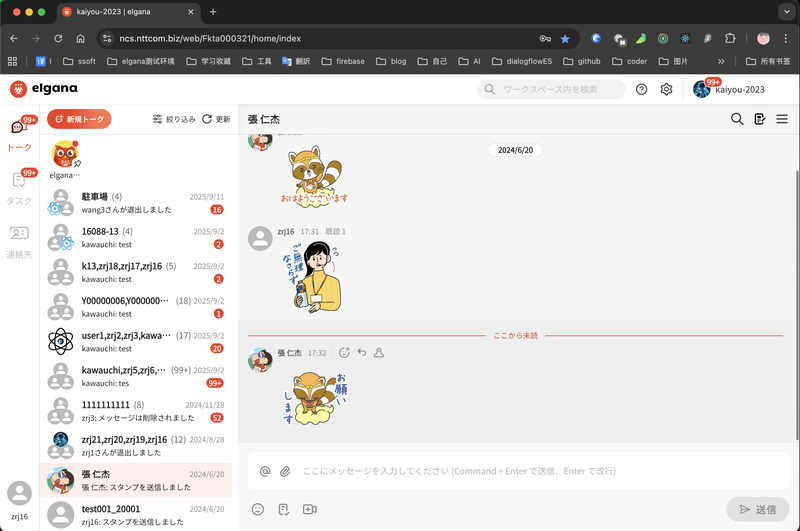Open the 16088-13 group chat
This screenshot has height=531, width=800.
pos(136,238)
